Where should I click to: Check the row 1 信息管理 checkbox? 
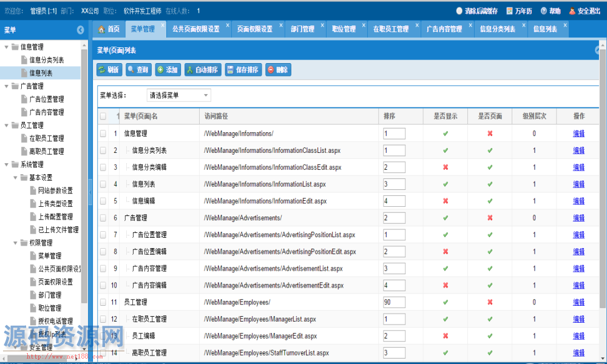pos(103,133)
